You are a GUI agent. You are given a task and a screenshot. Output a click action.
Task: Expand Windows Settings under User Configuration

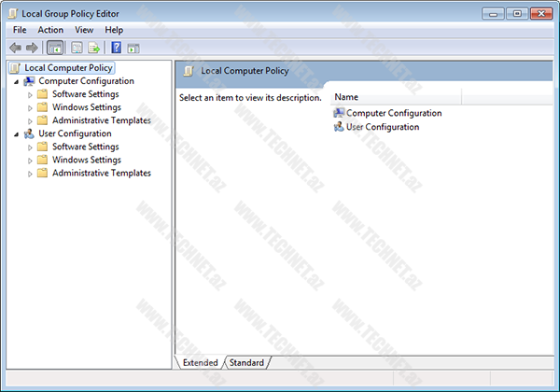pyautogui.click(x=30, y=160)
